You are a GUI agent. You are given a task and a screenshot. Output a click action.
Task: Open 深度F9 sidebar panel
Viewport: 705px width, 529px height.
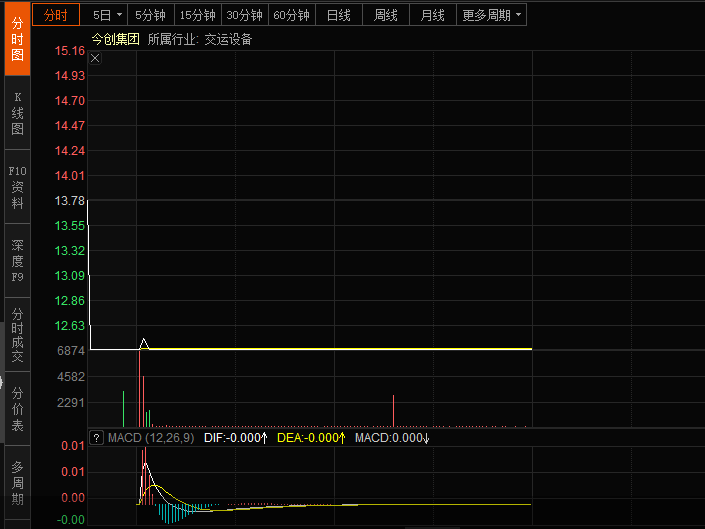click(17, 261)
